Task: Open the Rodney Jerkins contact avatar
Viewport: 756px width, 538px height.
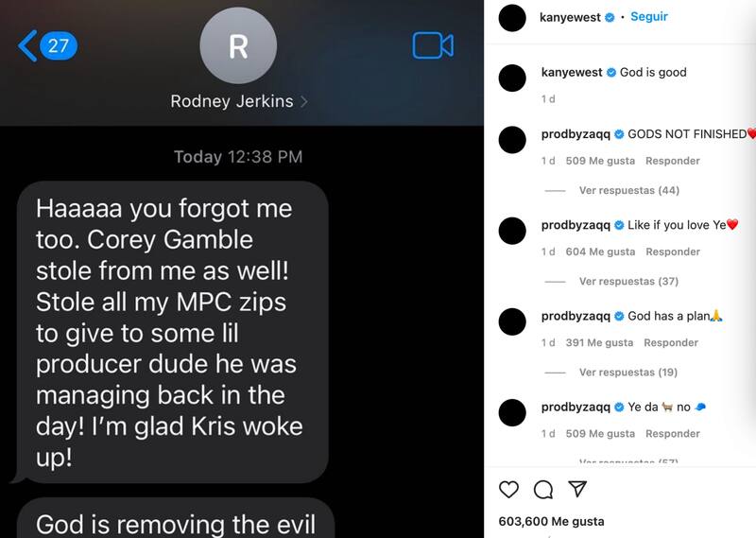Action: pos(238,45)
